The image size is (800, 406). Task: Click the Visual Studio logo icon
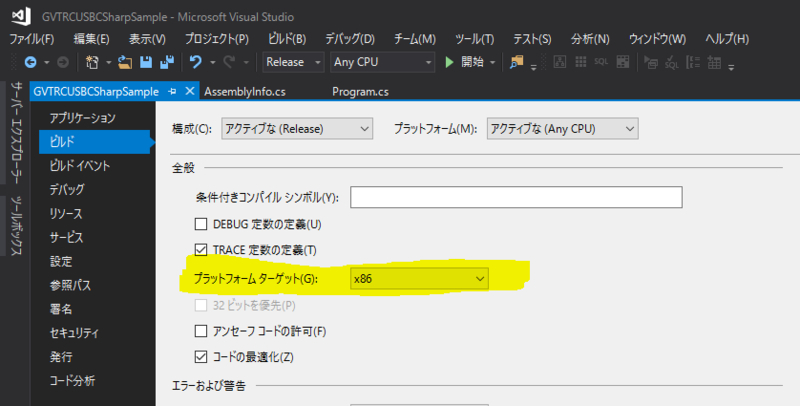tap(21, 16)
